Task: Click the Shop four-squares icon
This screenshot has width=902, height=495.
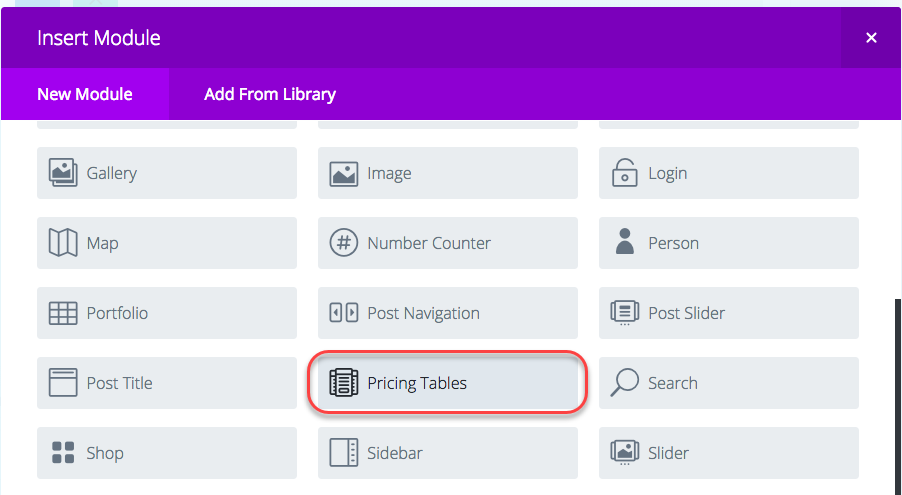Action: coord(63,453)
